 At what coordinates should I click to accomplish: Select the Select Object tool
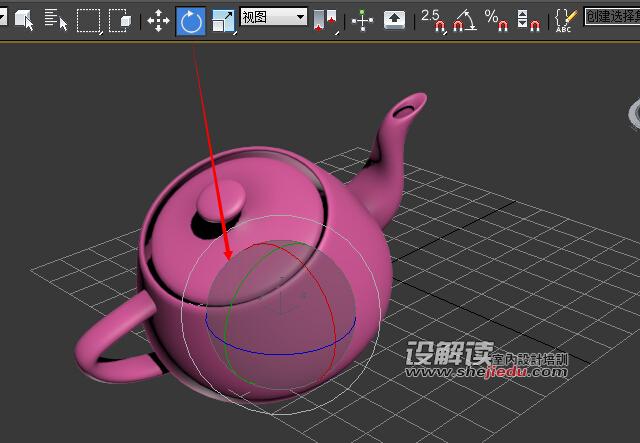[24, 19]
